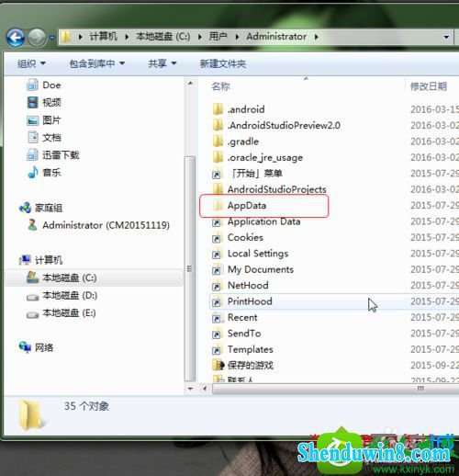Sort by the 修改日期 column header

pyautogui.click(x=429, y=86)
